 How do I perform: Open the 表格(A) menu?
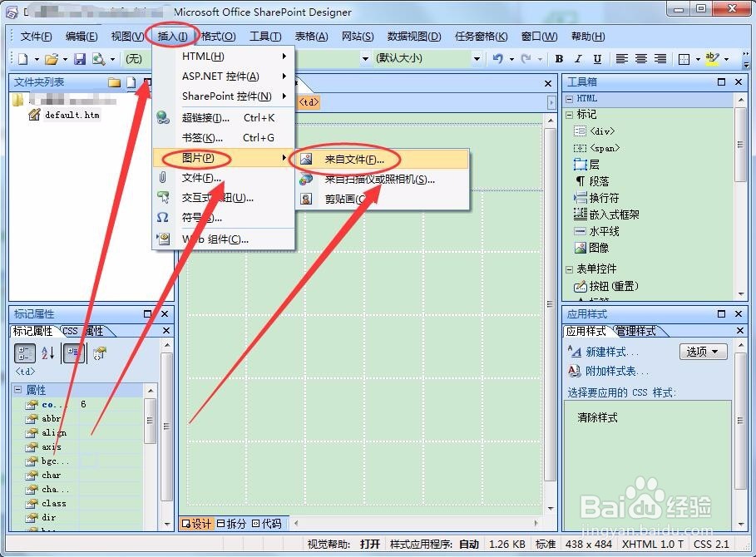coord(311,37)
